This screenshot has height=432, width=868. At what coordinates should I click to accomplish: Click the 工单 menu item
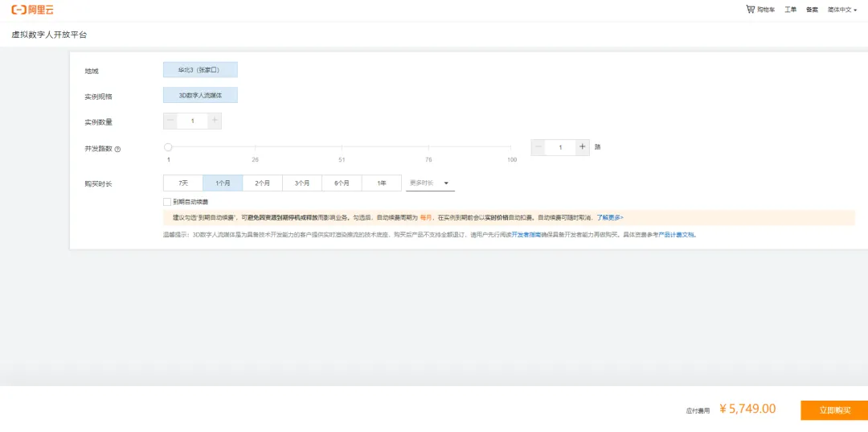point(791,10)
